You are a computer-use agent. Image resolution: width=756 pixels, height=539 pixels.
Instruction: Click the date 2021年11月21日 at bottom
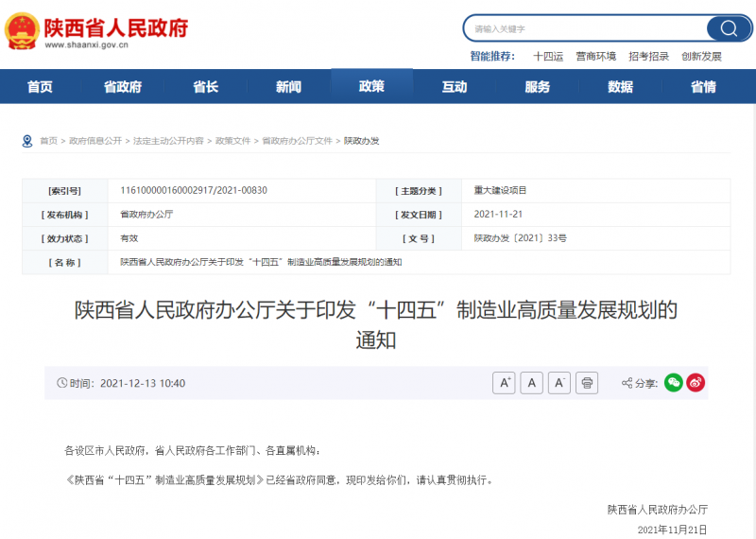click(x=673, y=530)
